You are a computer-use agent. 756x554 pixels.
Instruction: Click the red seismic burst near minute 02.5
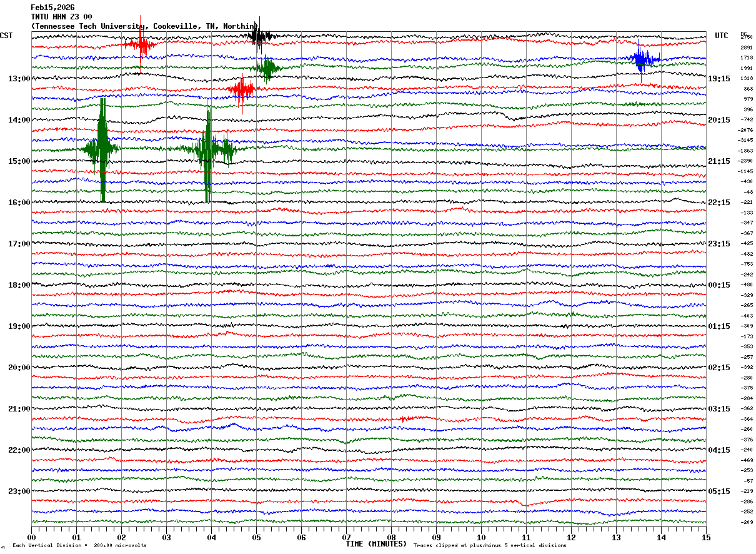(x=141, y=44)
